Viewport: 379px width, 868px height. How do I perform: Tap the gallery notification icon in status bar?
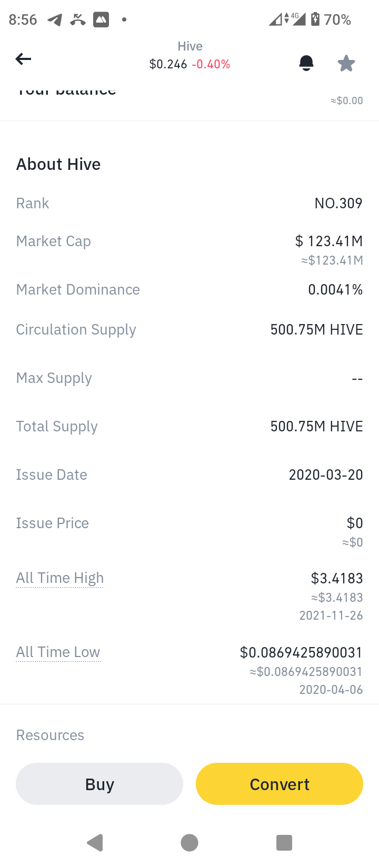101,20
